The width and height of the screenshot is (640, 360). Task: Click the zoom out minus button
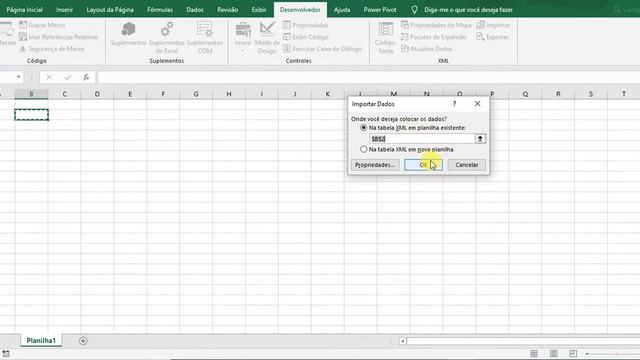point(587,354)
